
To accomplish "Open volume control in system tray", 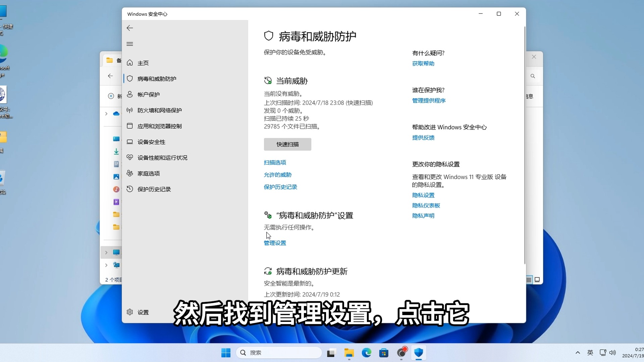I will coord(612,353).
